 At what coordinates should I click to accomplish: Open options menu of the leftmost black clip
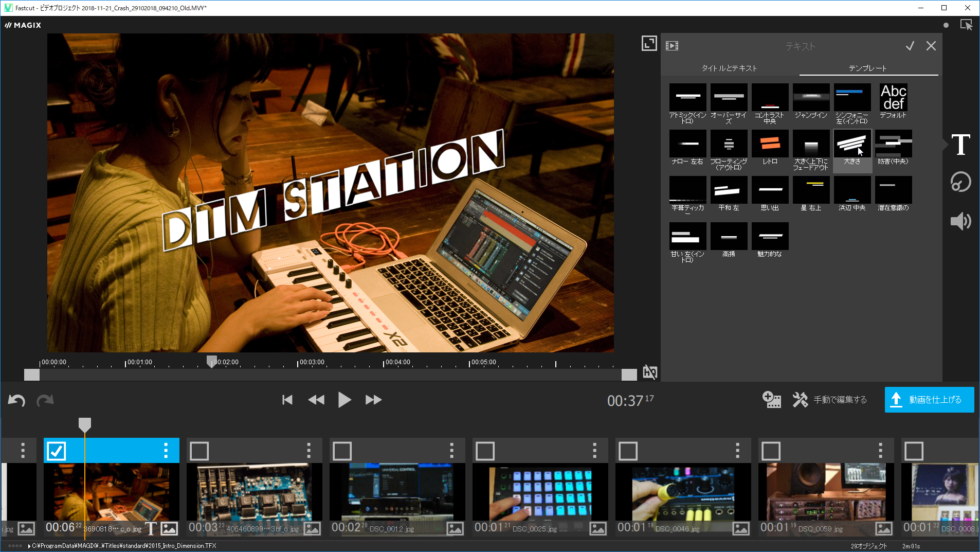23,451
